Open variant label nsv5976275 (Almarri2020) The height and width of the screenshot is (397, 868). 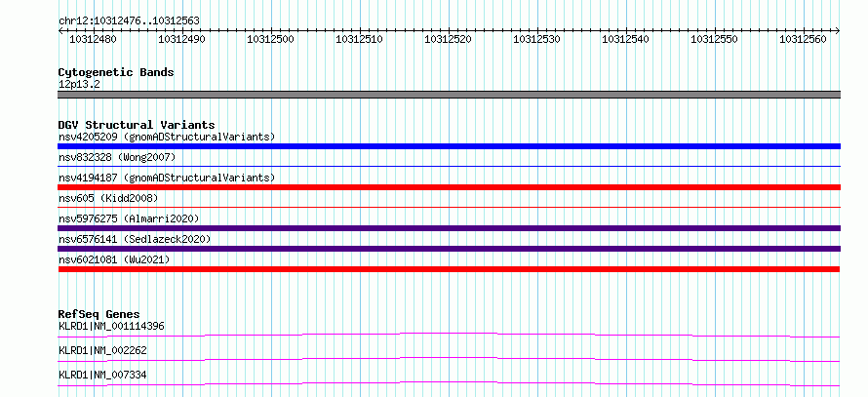tap(129, 218)
